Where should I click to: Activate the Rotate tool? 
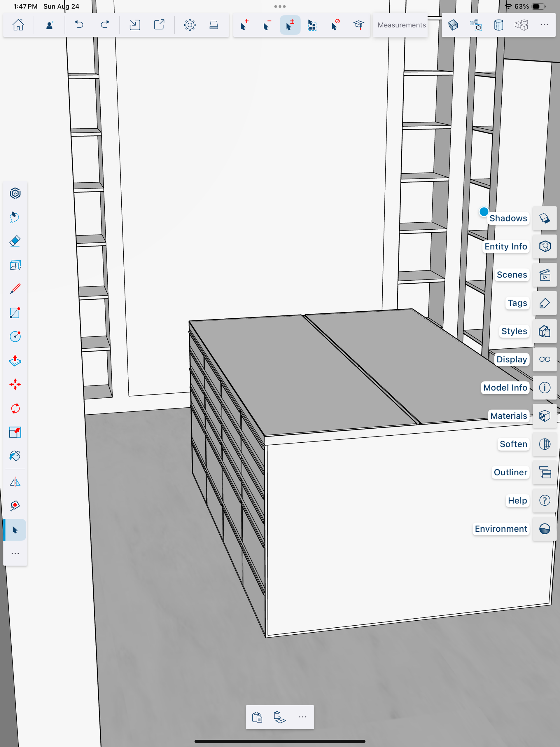coord(15,408)
